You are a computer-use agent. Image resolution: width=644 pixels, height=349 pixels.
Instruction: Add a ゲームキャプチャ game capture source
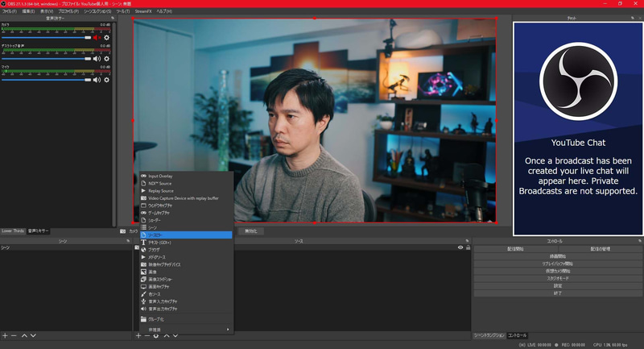pos(186,213)
